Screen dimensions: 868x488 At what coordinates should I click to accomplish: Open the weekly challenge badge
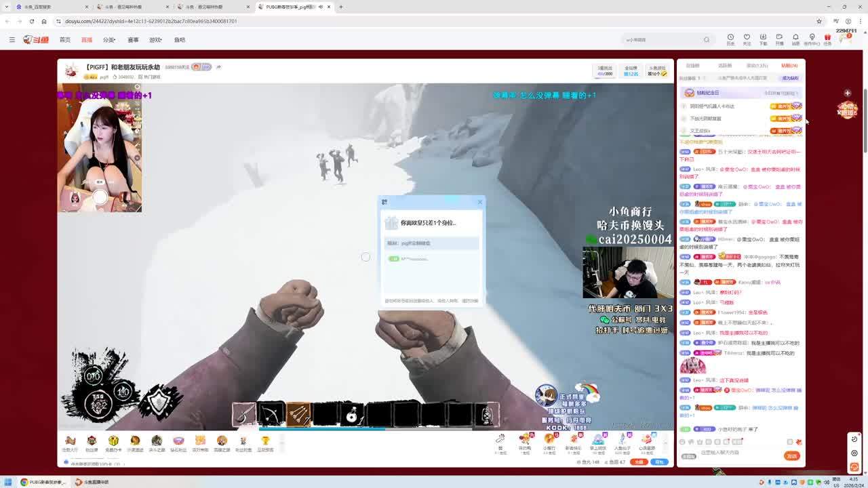point(604,70)
